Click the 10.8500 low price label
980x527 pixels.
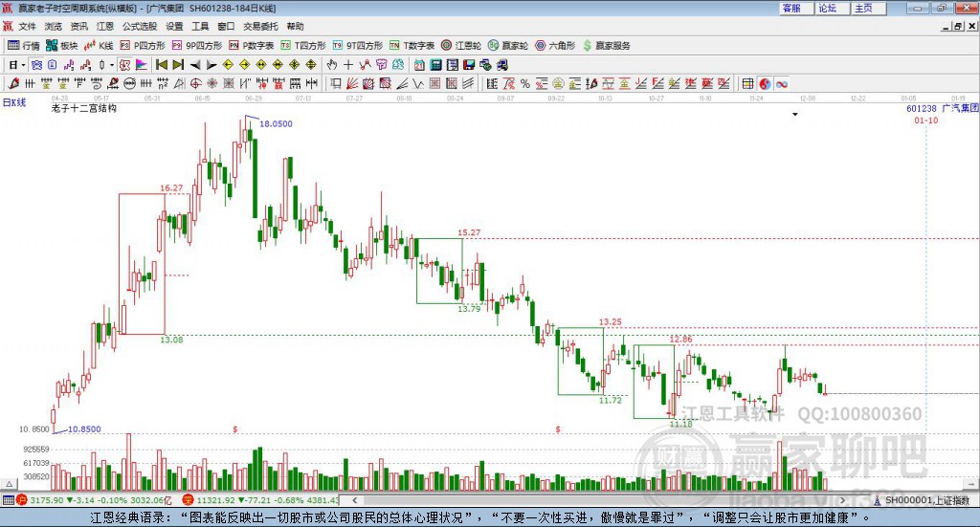tap(84, 429)
